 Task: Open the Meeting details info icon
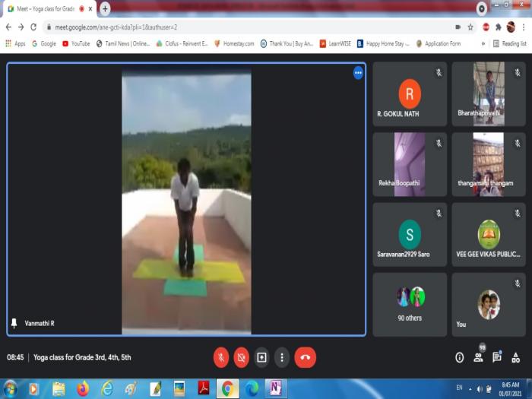[x=459, y=358]
